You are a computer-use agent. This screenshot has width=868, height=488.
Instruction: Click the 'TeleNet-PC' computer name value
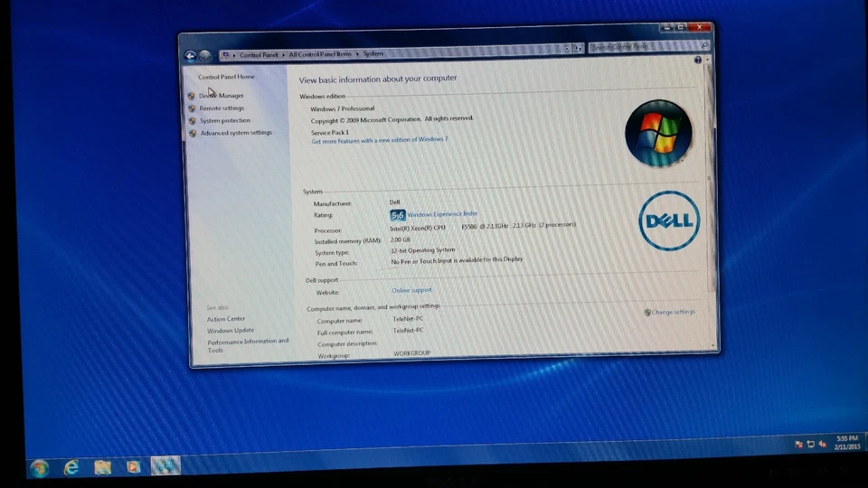pos(408,319)
